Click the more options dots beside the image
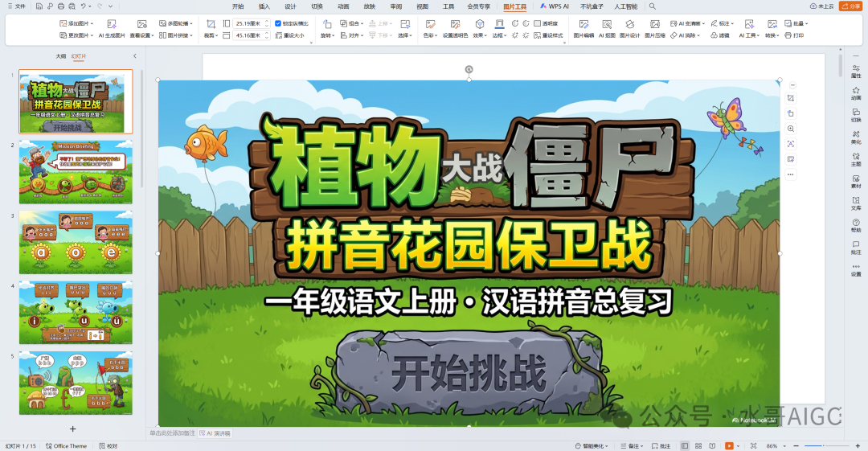This screenshot has width=868, height=451. [x=791, y=174]
